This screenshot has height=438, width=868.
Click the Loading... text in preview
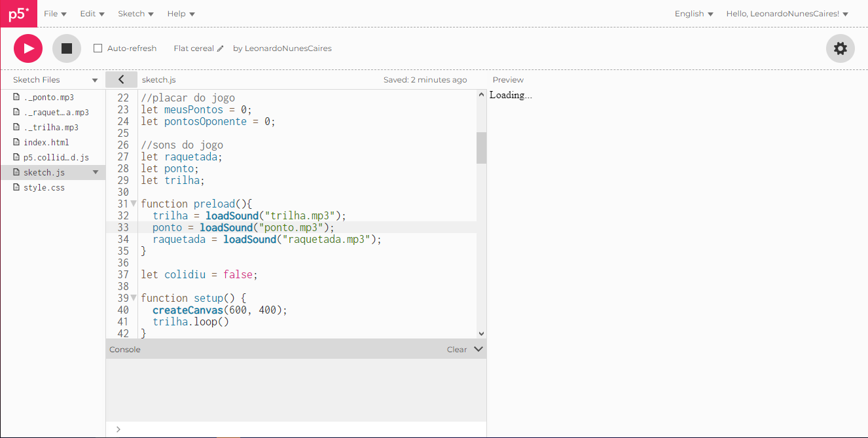click(x=511, y=95)
